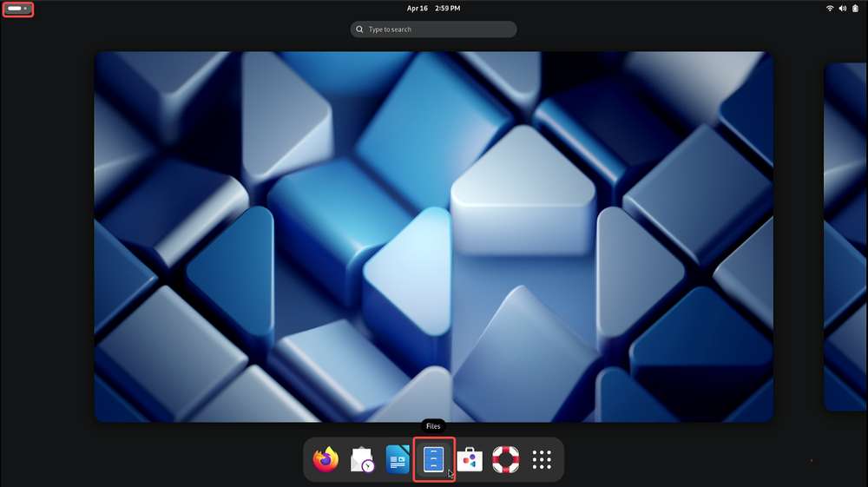Screen dimensions: 868x487
Task: Open the Files app in dash
Action: (x=434, y=459)
